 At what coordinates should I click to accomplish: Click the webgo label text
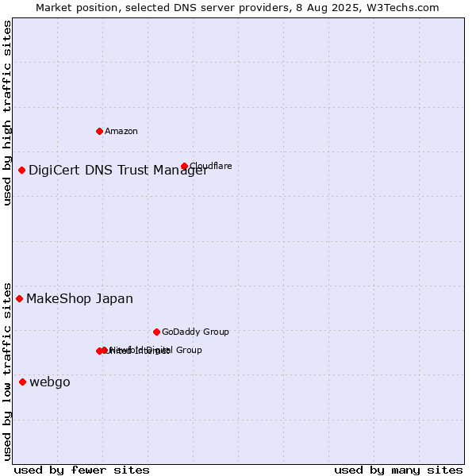50,382
